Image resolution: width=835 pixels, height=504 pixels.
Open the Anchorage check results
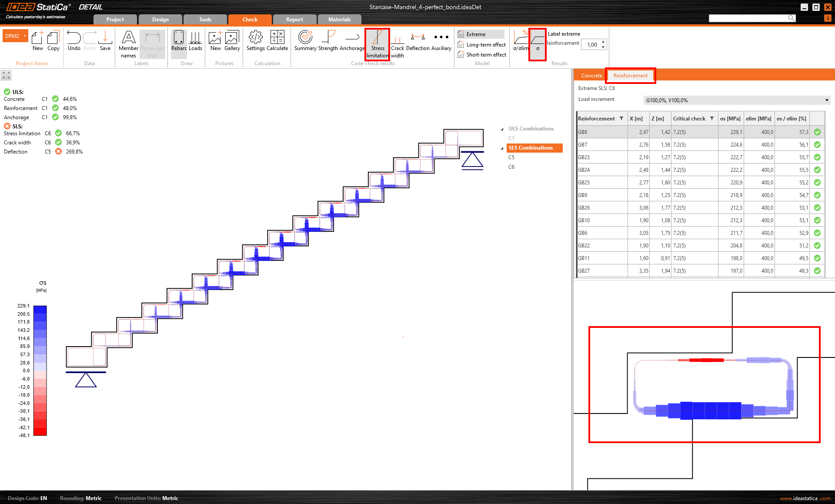tap(352, 41)
